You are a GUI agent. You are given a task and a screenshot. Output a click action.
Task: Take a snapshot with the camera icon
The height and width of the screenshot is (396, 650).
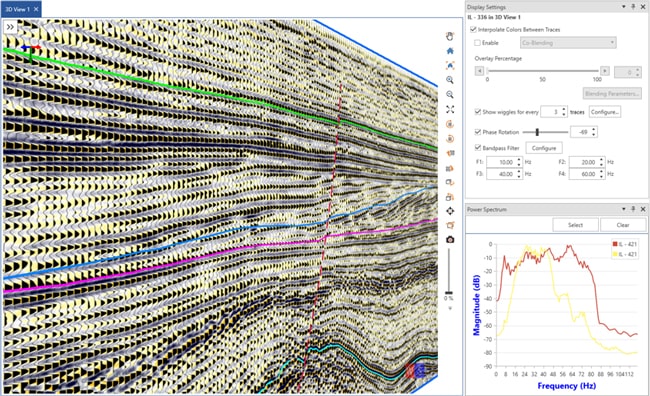(450, 240)
